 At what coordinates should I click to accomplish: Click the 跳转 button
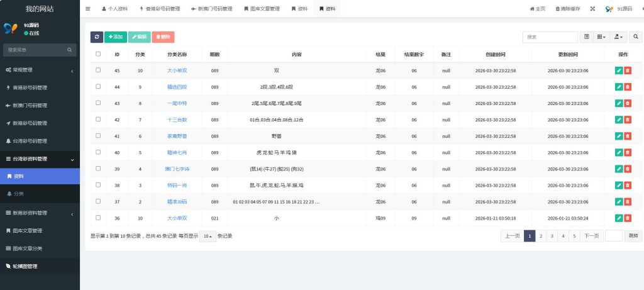coord(633,236)
